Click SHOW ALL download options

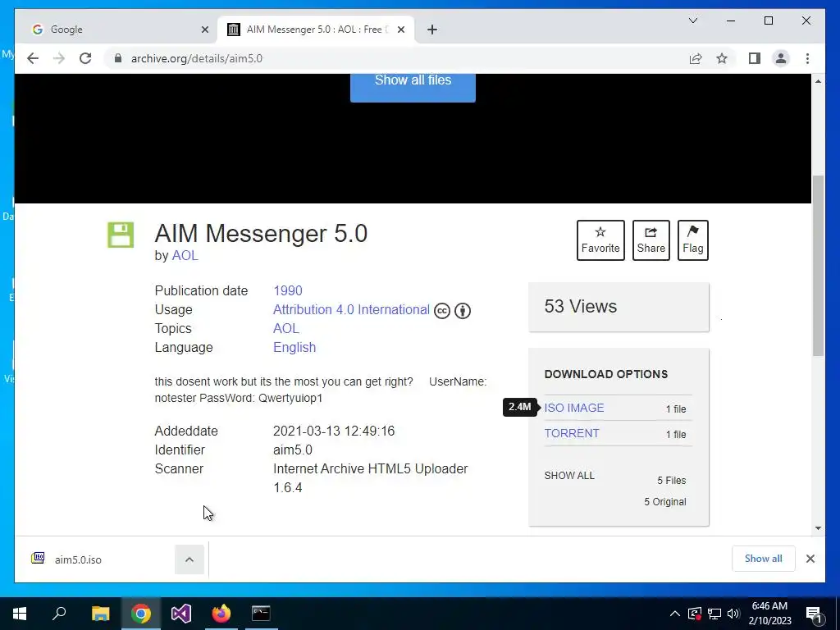point(569,476)
